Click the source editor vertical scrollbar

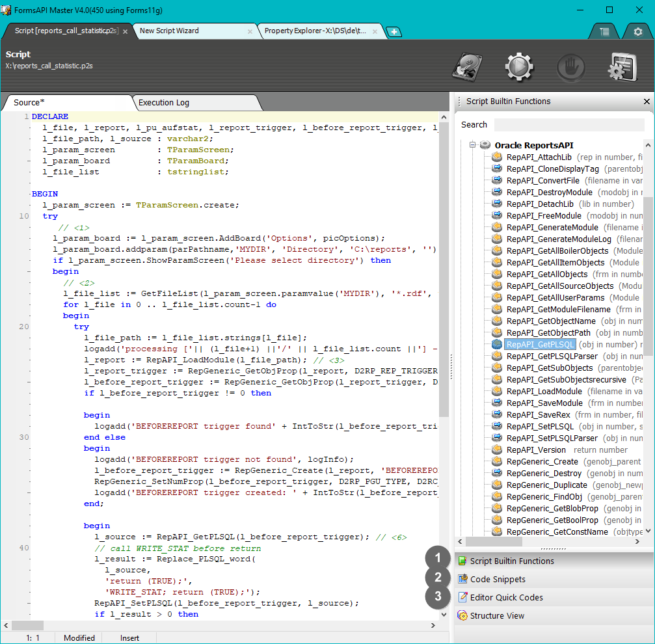(444, 269)
